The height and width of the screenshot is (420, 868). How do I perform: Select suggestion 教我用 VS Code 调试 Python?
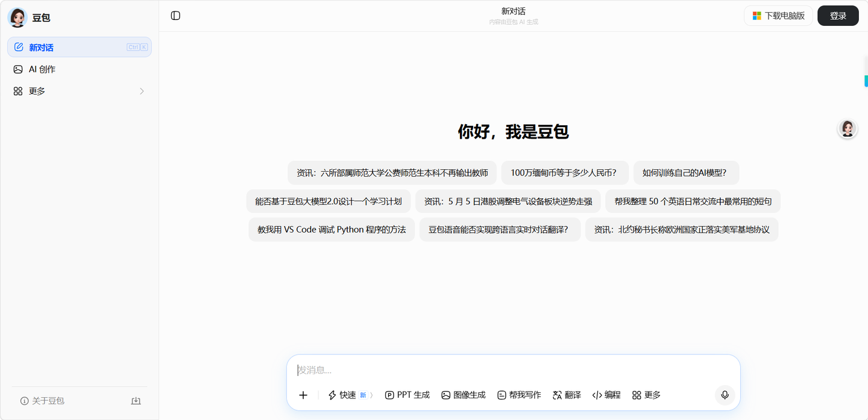click(x=332, y=230)
